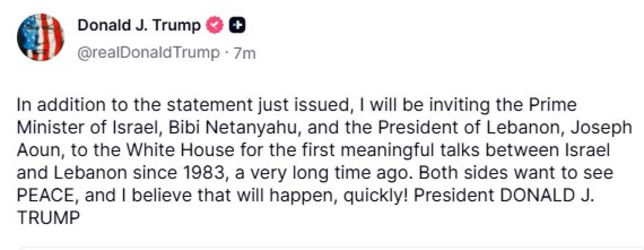Click the word PEACE in the post
The image size is (644, 250).
tap(42, 195)
